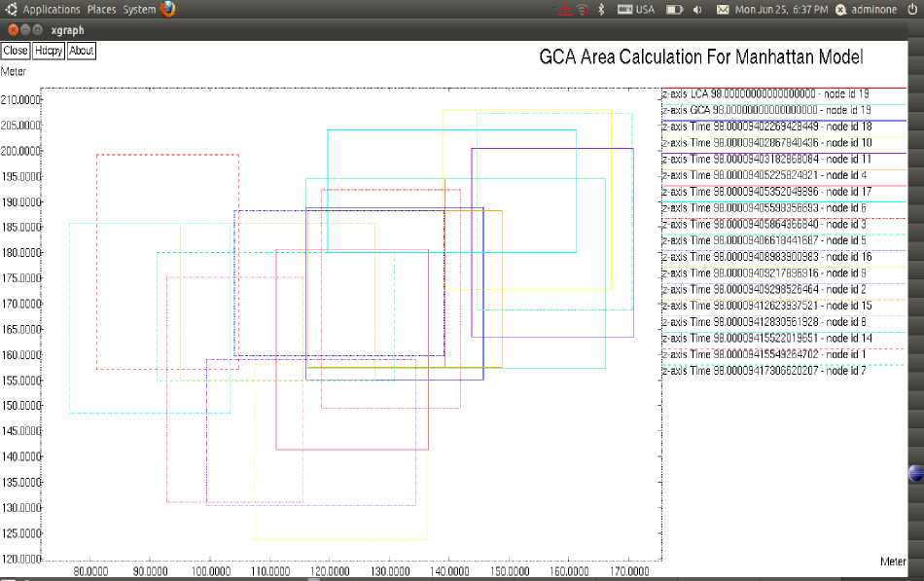
Task: Click the xgraph window title text
Action: 67,30
